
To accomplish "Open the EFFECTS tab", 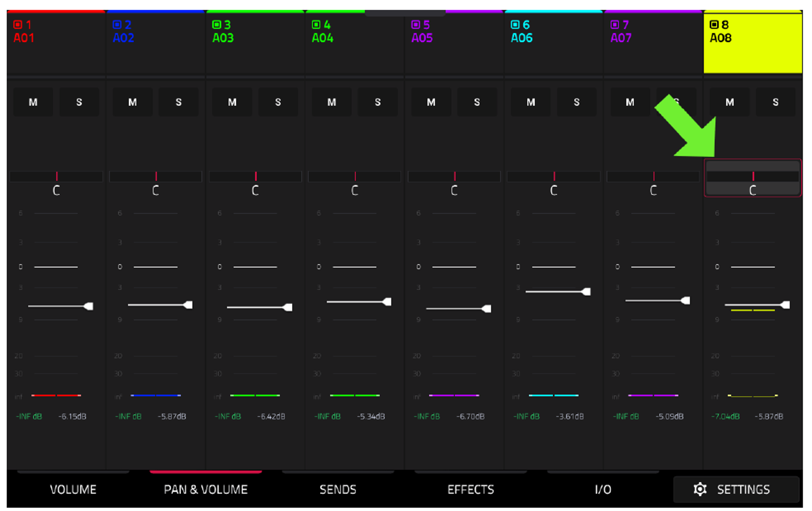I will point(470,489).
